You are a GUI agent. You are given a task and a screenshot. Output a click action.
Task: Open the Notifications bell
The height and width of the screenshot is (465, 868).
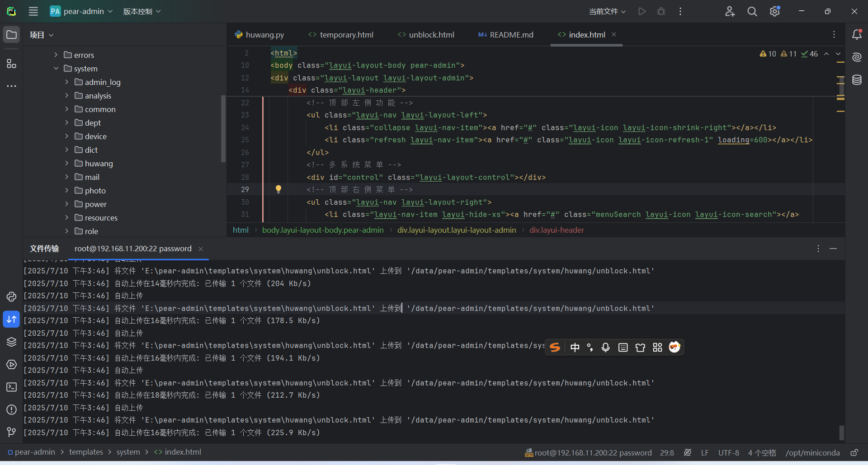(857, 35)
